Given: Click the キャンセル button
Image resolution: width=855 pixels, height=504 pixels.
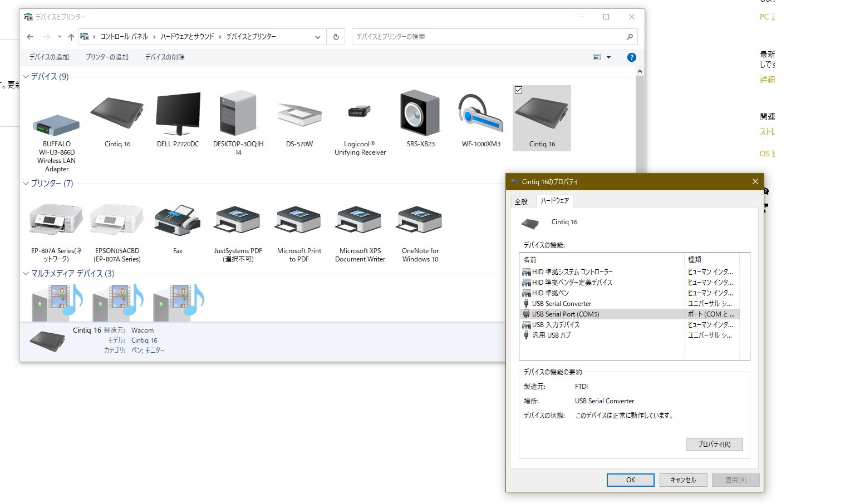Looking at the screenshot, I should point(683,480).
